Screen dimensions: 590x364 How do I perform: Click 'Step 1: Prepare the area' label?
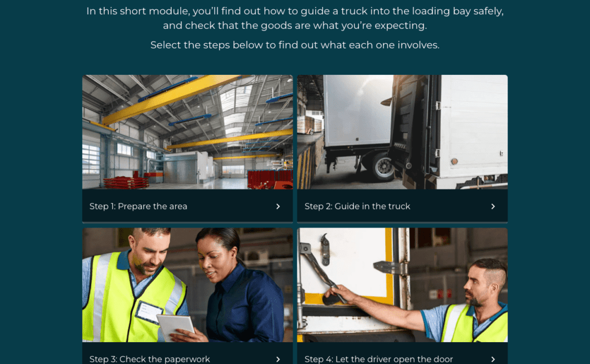coord(138,206)
